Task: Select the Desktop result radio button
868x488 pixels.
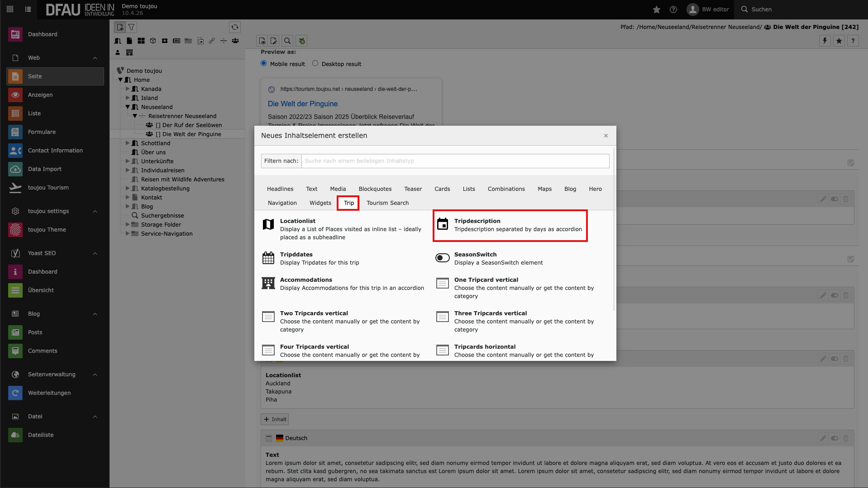Action: click(x=315, y=64)
